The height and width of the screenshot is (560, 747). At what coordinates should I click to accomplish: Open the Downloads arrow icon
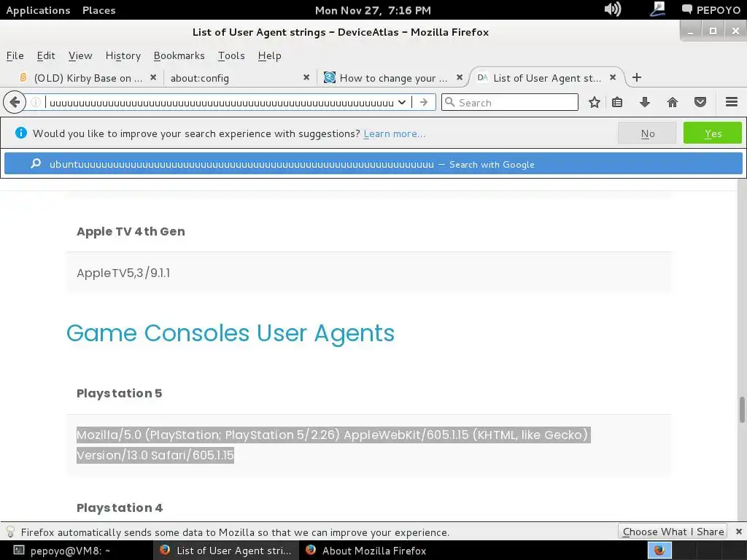coord(645,102)
